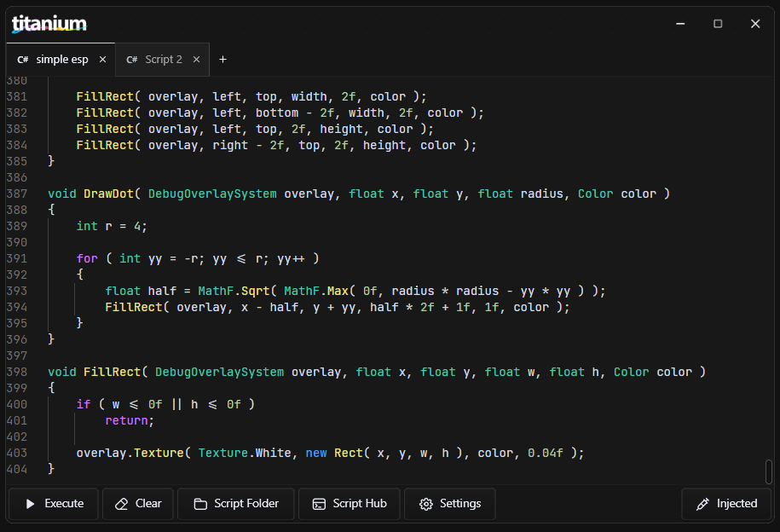Screen dimensions: 780x532
Task: Click 'MathF.Sqrt' on line 393
Action: point(234,291)
